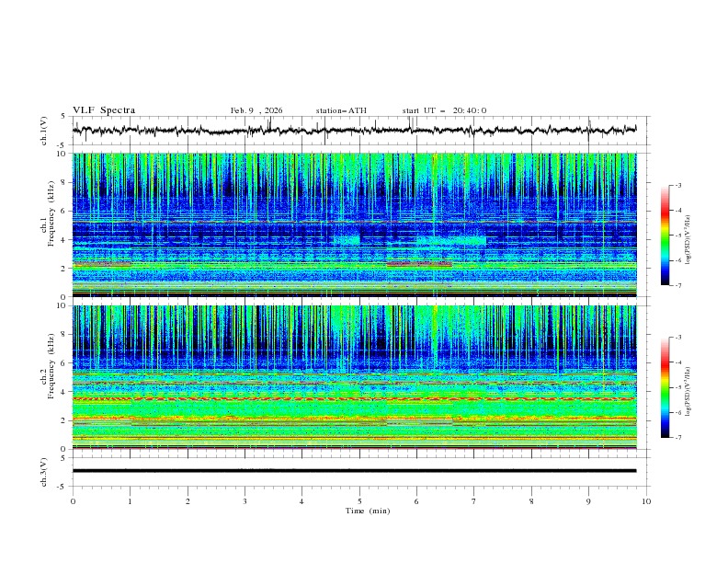Click the time axis tick label '5'
The height and width of the screenshot is (563, 728).
[x=359, y=501]
